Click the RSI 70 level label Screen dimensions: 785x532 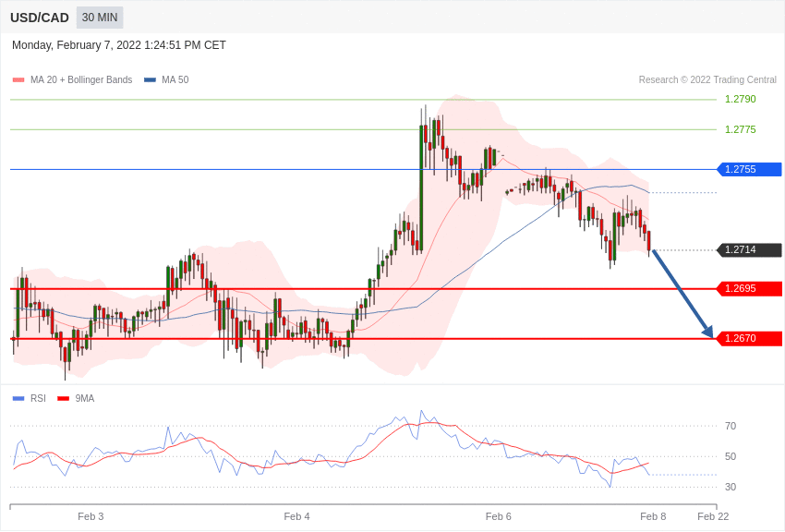(x=731, y=426)
